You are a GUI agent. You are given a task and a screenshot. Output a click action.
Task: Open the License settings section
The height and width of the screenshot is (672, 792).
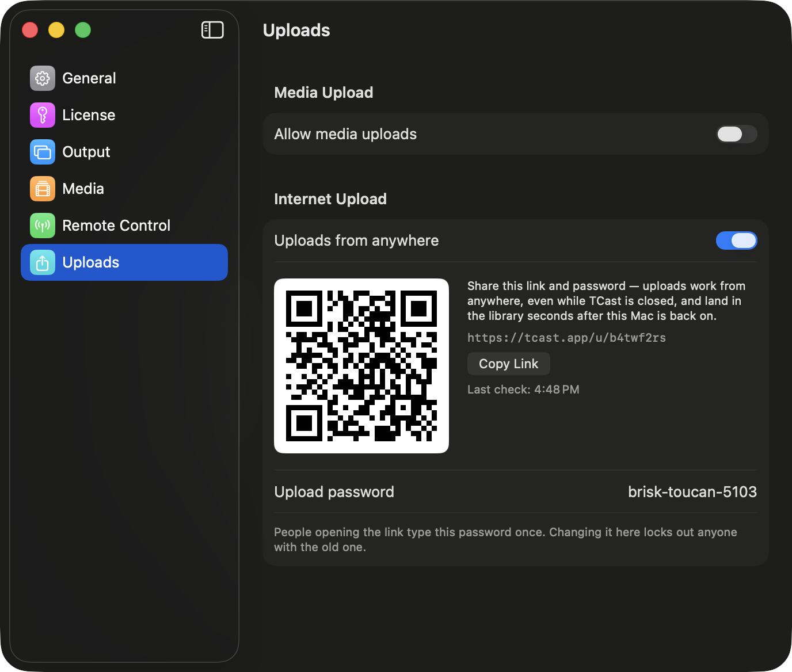click(x=124, y=115)
